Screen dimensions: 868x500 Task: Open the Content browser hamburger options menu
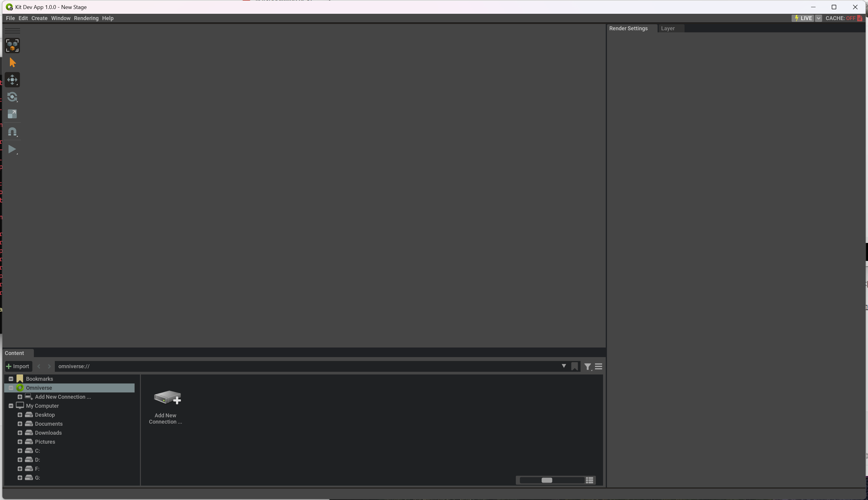coord(598,366)
